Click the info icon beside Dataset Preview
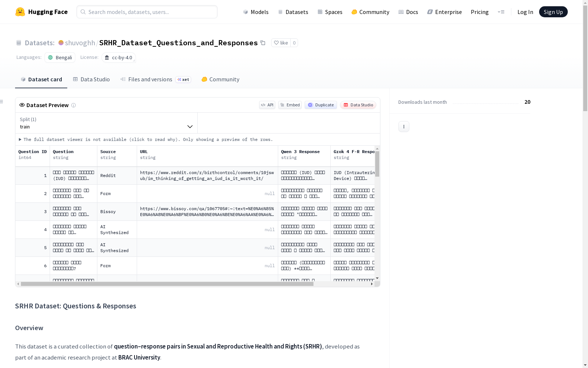Screen dimensions: 588x368 (73, 105)
